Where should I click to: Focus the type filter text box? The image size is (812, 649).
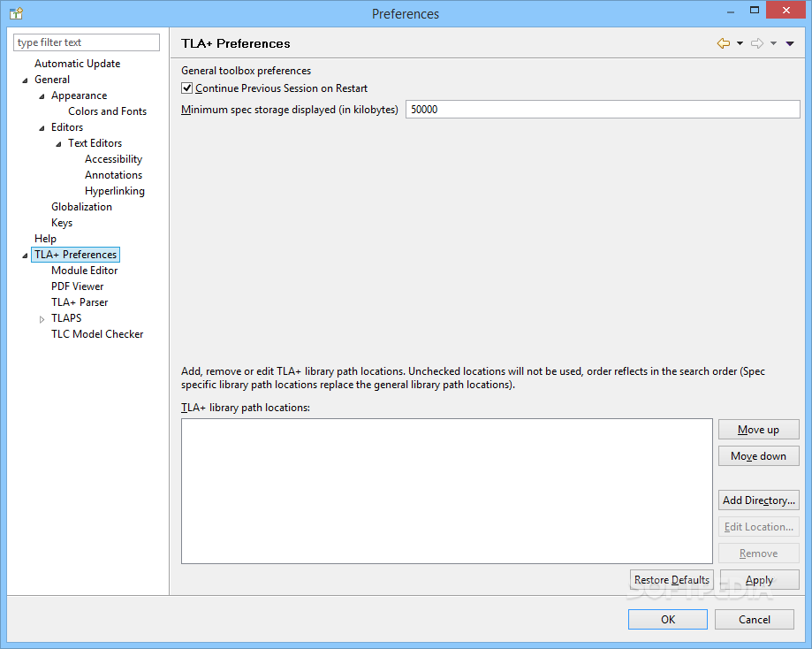point(87,42)
